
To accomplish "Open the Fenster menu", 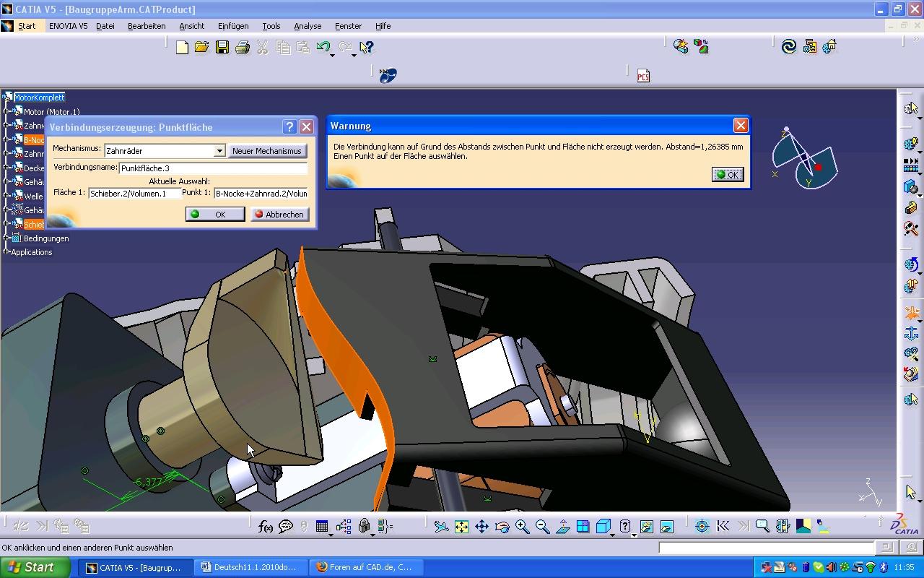I will (348, 26).
